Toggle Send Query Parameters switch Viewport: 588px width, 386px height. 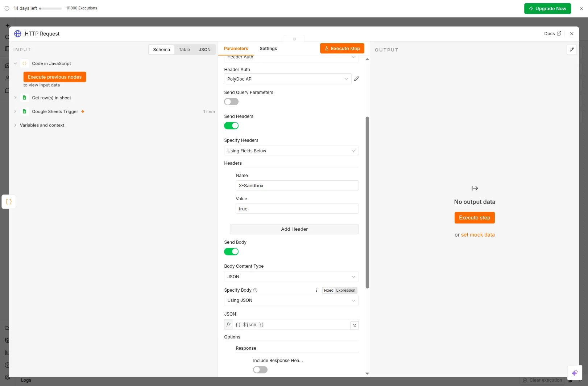coord(231,102)
